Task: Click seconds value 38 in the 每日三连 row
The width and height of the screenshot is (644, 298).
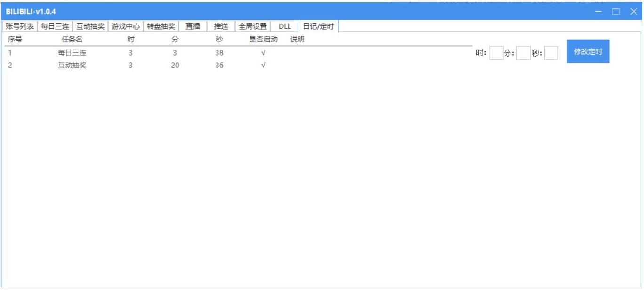Action: coord(219,53)
